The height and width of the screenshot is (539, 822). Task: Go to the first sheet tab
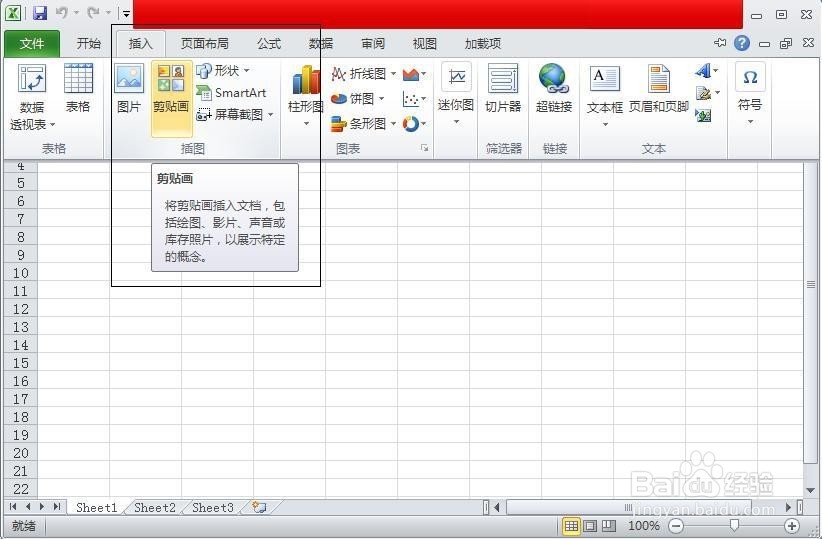pyautogui.click(x=13, y=507)
